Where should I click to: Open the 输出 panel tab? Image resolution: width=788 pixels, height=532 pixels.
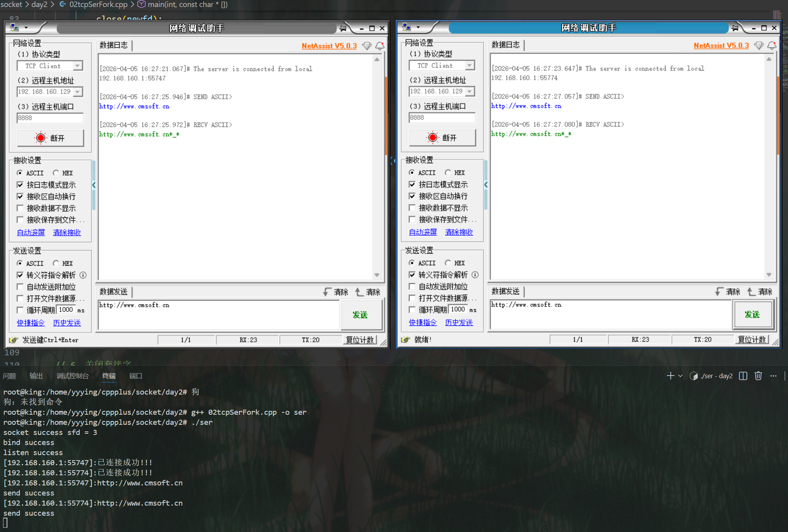(36, 376)
